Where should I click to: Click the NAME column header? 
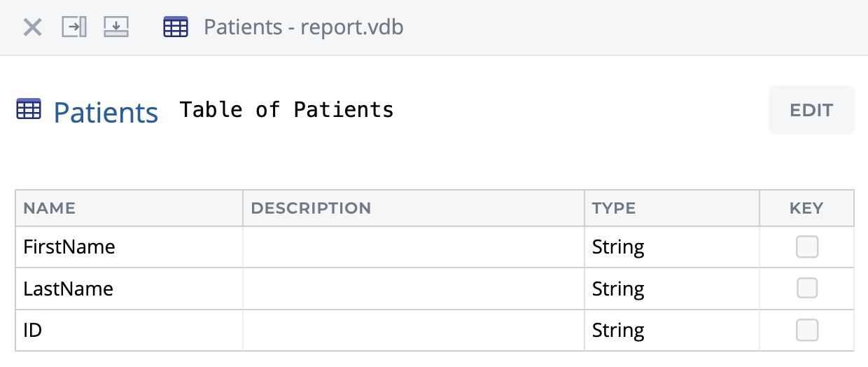pos(50,208)
